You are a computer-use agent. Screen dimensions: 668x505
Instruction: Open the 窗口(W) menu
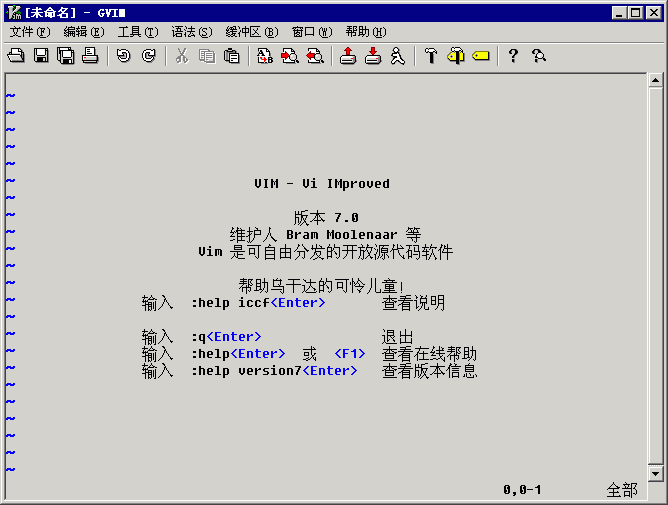(x=312, y=32)
